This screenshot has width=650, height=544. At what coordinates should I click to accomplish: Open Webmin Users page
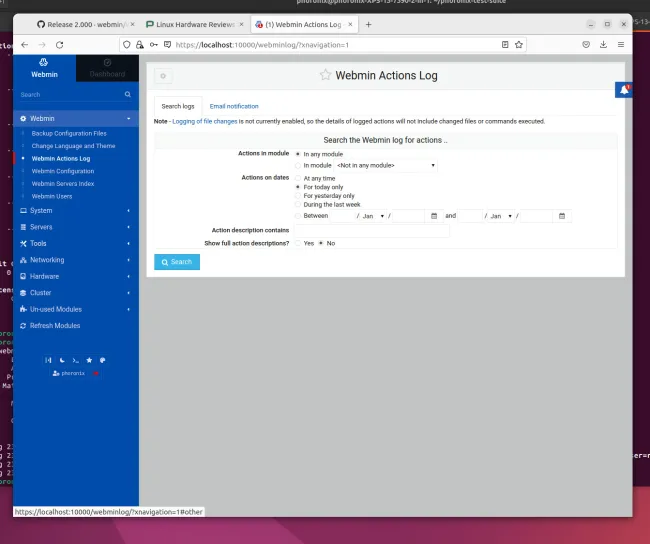(52, 197)
